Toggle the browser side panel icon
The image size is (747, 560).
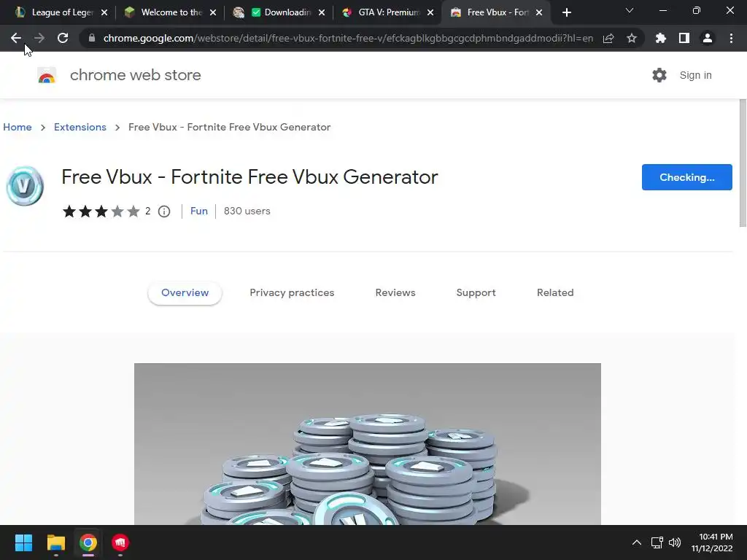(684, 38)
